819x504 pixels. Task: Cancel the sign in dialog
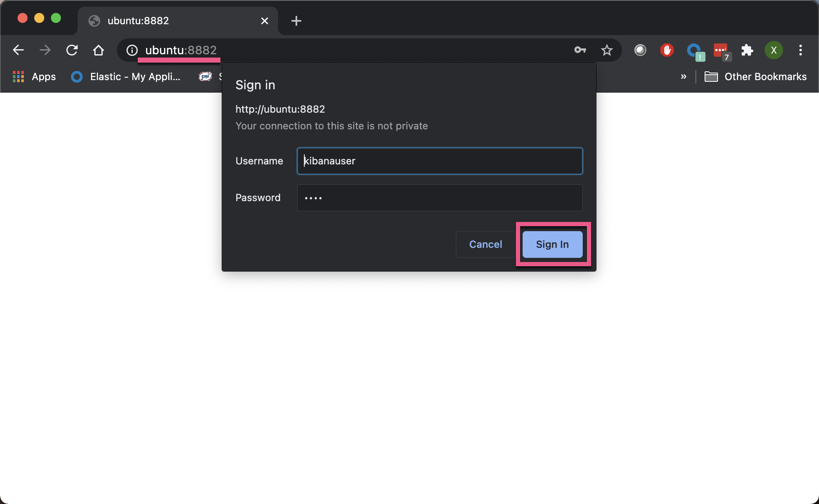tap(485, 244)
